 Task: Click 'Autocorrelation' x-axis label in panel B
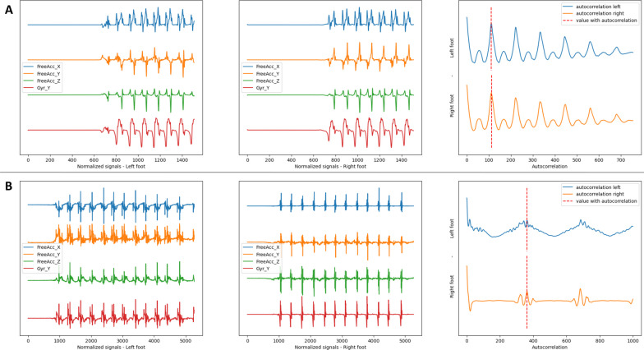click(550, 347)
